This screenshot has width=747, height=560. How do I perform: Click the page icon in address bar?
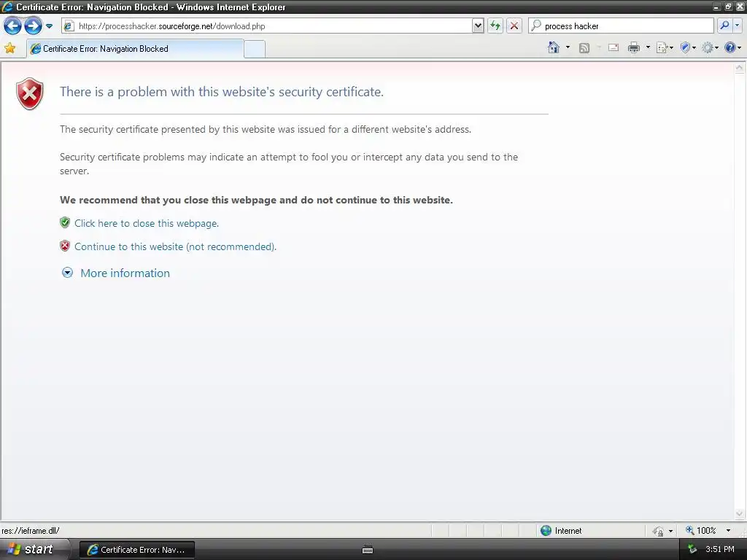pyautogui.click(x=69, y=26)
